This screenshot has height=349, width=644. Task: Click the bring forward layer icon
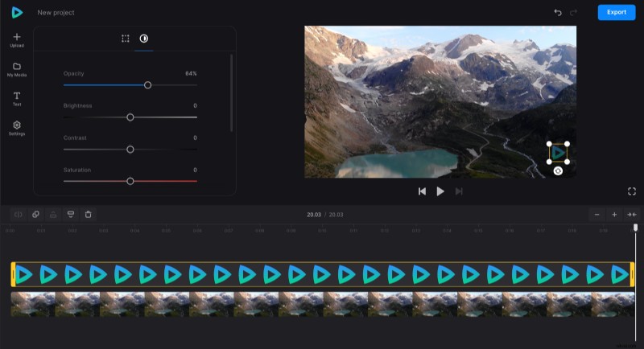53,215
